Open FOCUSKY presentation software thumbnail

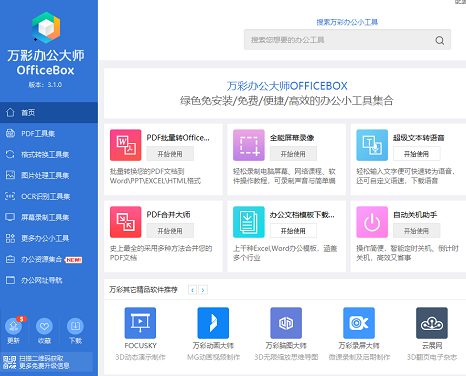(x=140, y=323)
